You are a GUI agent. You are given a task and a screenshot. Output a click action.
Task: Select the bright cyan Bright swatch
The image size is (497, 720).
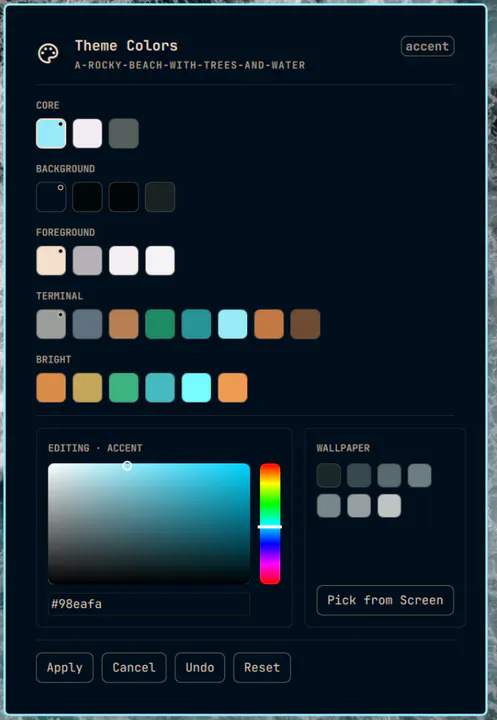tap(196, 388)
